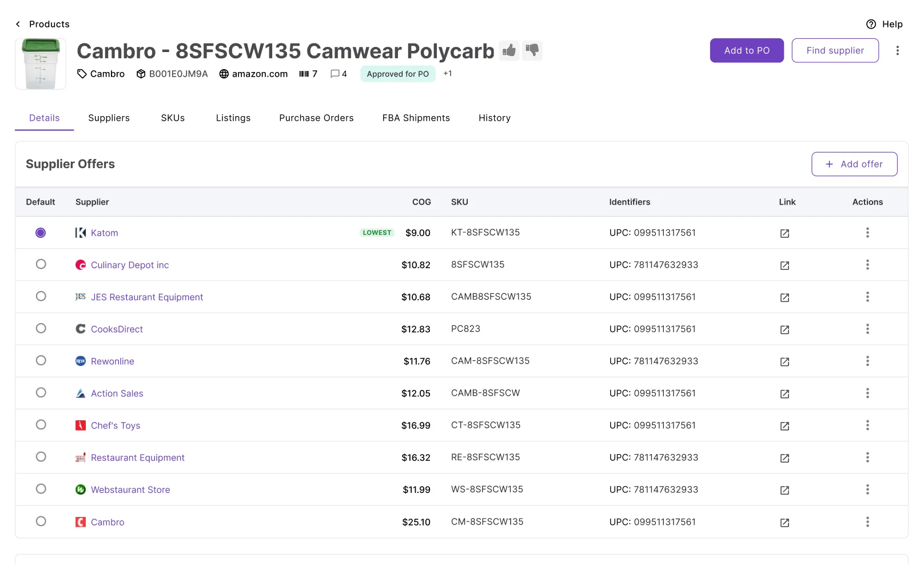
Task: Click the COG column header
Action: [x=421, y=202]
